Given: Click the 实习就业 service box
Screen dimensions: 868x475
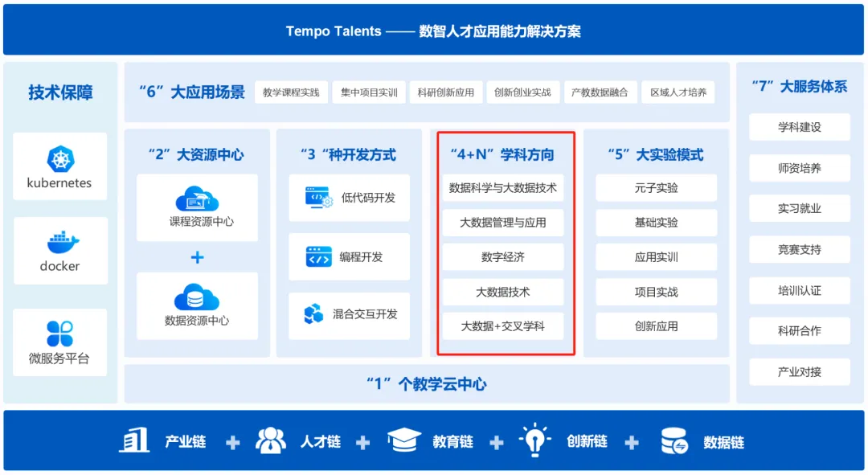Looking at the screenshot, I should (x=800, y=209).
